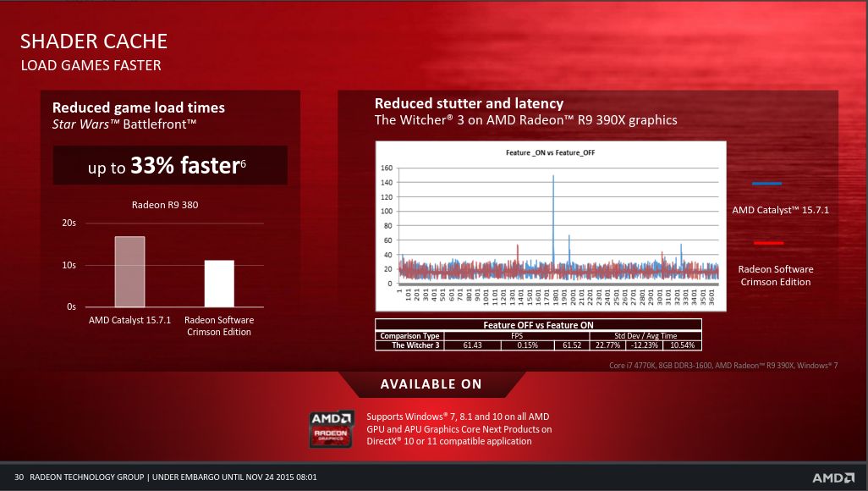
Task: Click the blue AMD Catalyst legend line
Action: pos(766,184)
